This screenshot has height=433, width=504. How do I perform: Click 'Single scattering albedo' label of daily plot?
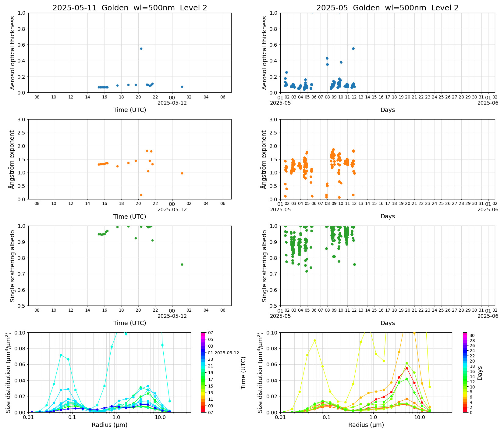coord(12,266)
